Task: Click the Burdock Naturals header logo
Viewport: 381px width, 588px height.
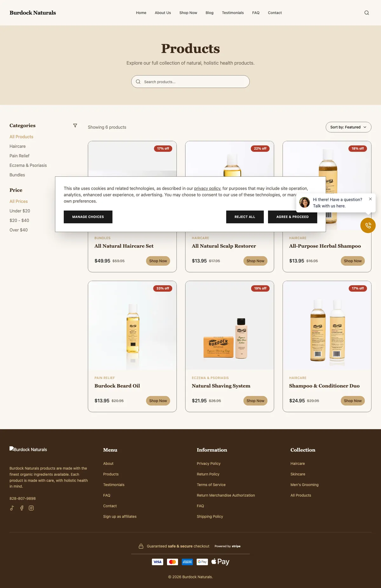Action: click(33, 13)
